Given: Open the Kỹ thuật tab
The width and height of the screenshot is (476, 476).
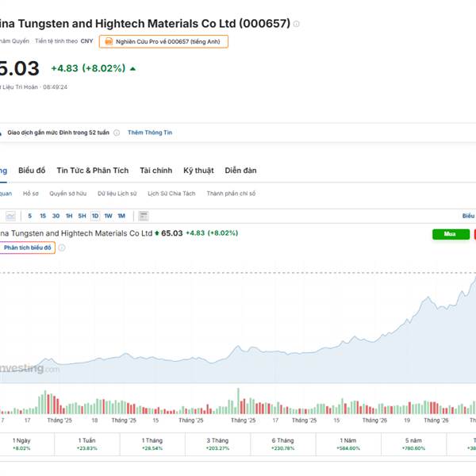Looking at the screenshot, I should [198, 171].
